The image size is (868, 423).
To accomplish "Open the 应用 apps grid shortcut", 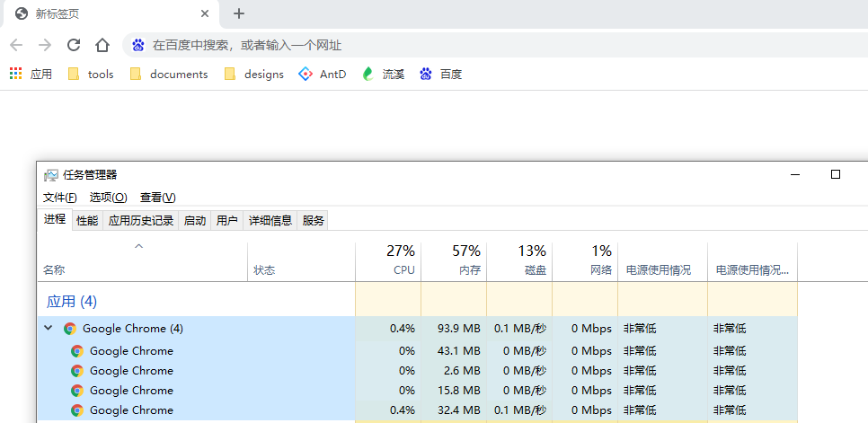I will [x=31, y=75].
